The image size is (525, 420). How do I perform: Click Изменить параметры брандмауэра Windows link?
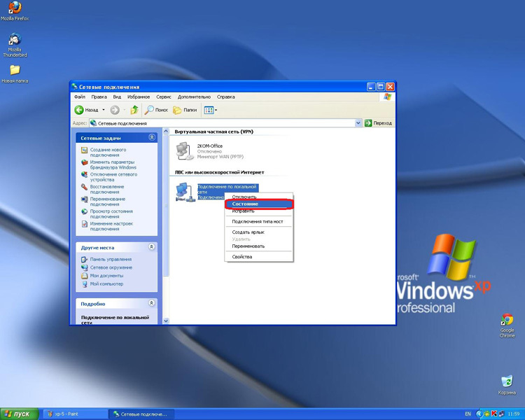(113, 164)
